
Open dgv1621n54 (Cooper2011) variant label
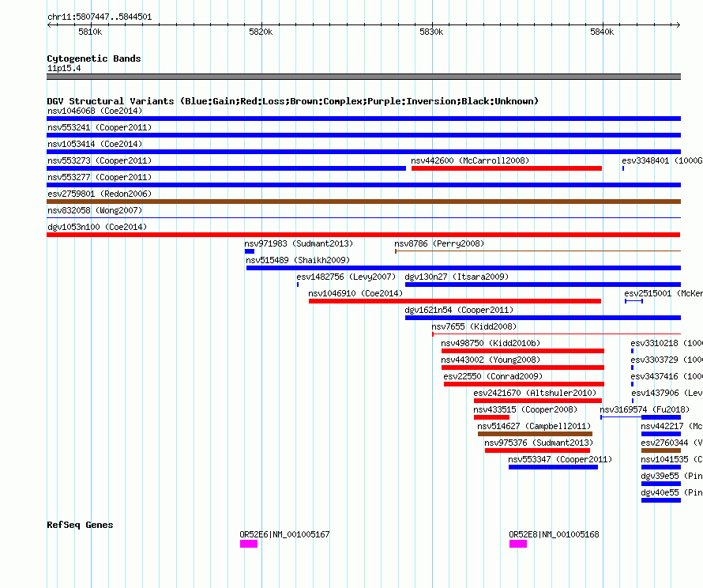459,310
